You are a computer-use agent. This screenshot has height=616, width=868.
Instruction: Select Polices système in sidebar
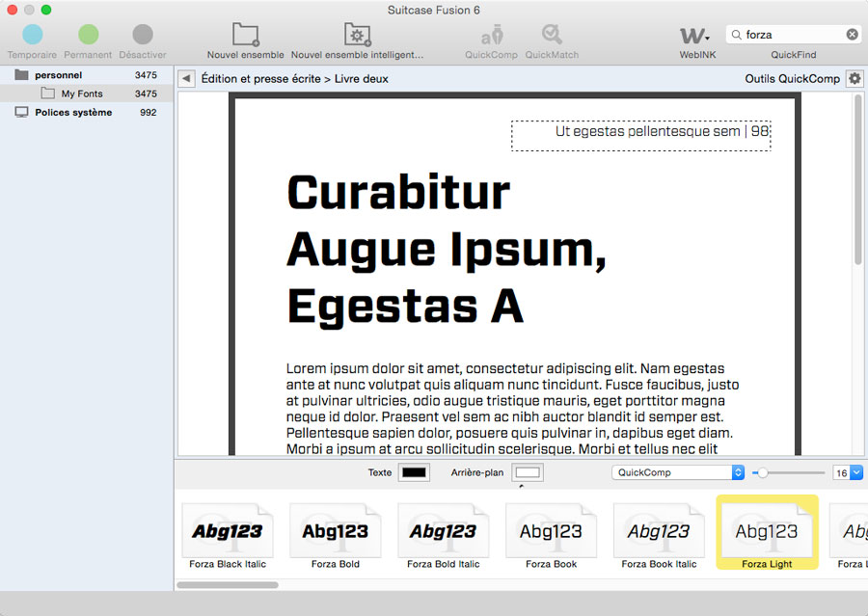tap(87, 113)
